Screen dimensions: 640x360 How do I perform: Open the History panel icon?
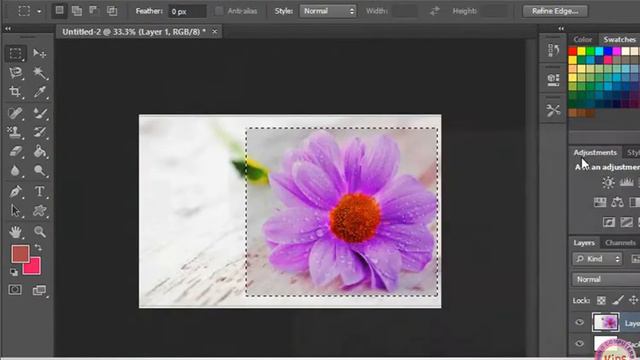point(553,50)
